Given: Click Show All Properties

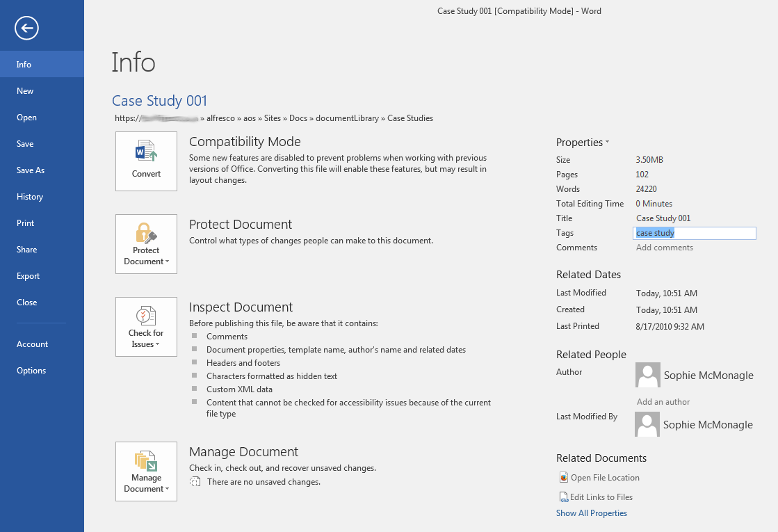Looking at the screenshot, I should click(x=592, y=513).
